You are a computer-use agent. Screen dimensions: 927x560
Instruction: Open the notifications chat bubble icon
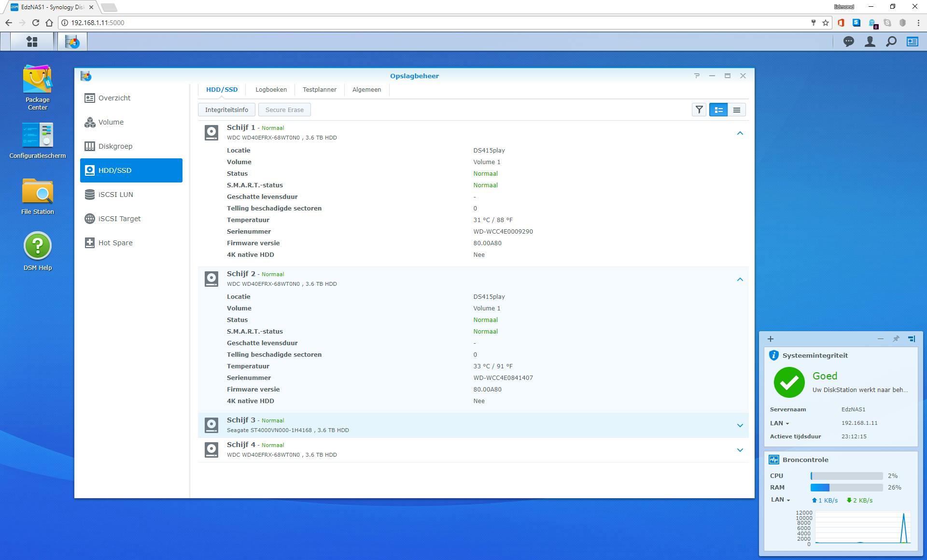click(x=848, y=42)
